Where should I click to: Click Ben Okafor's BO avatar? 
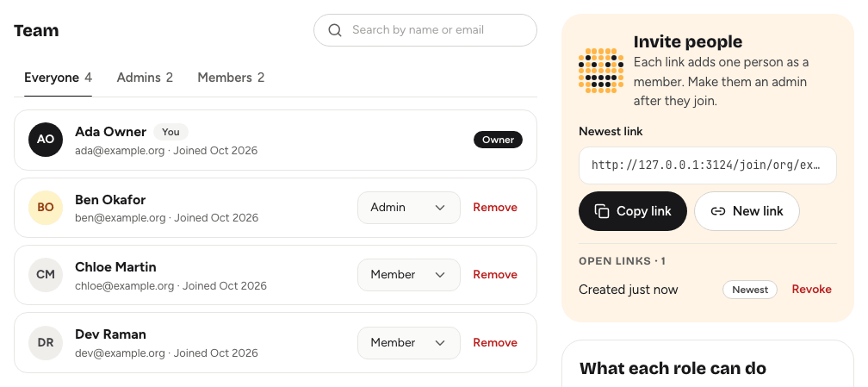click(46, 208)
